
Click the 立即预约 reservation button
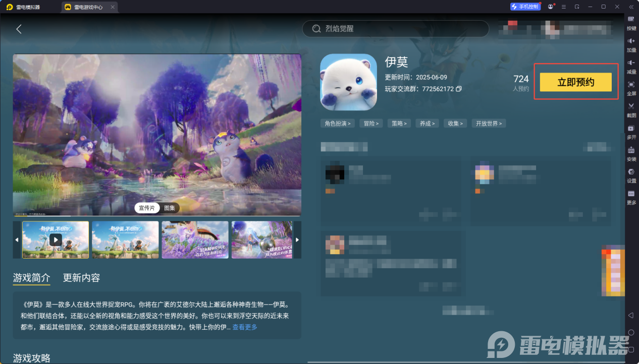[x=575, y=81]
